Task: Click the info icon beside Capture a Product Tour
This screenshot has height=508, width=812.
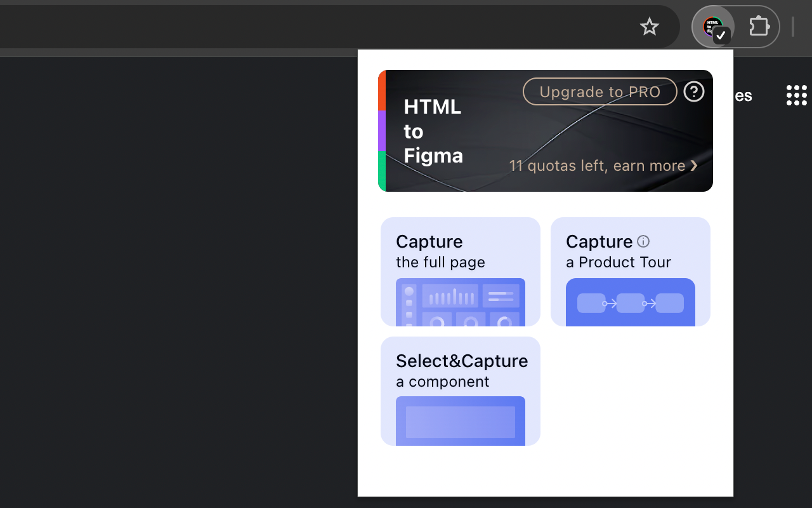Action: (x=644, y=241)
